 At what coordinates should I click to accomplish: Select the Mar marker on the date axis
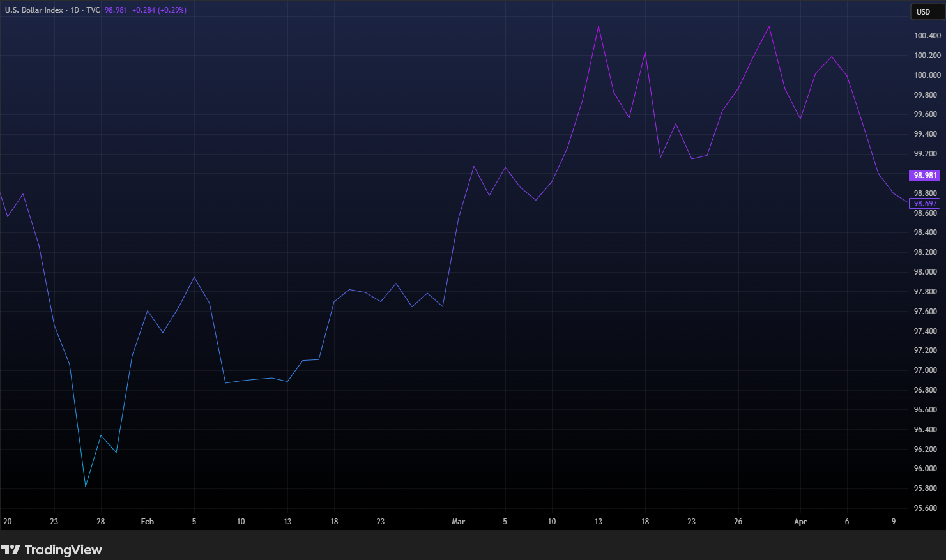[458, 522]
